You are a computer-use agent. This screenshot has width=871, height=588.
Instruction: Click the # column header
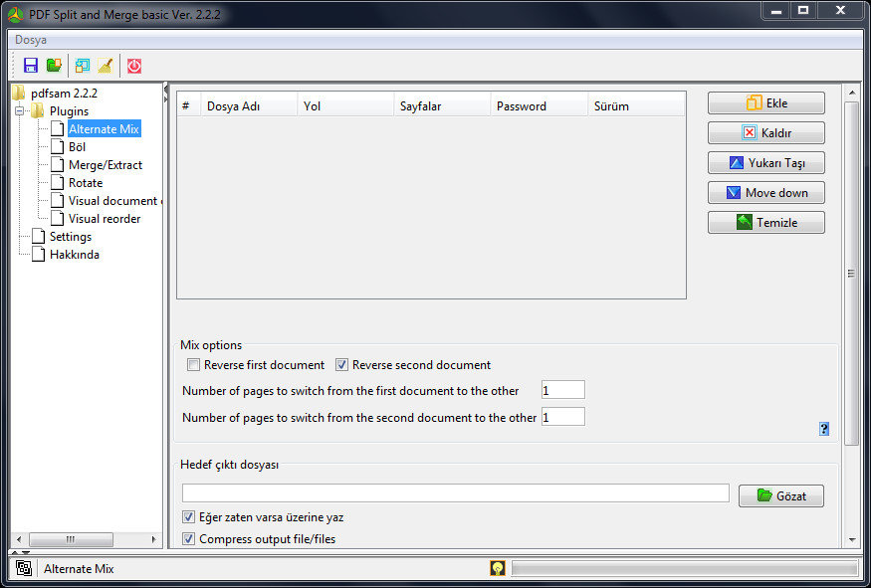(189, 106)
